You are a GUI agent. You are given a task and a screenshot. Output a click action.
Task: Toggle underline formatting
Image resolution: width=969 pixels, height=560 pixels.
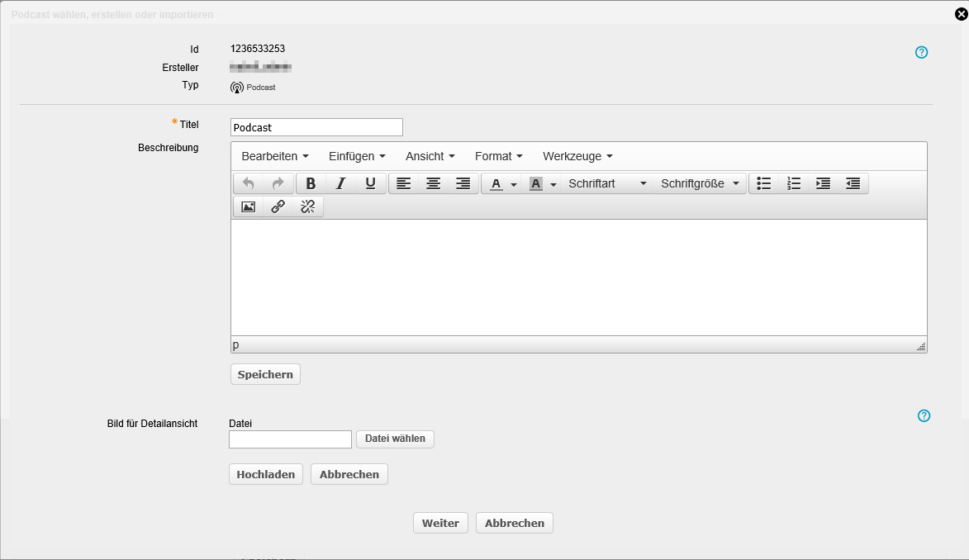370,183
